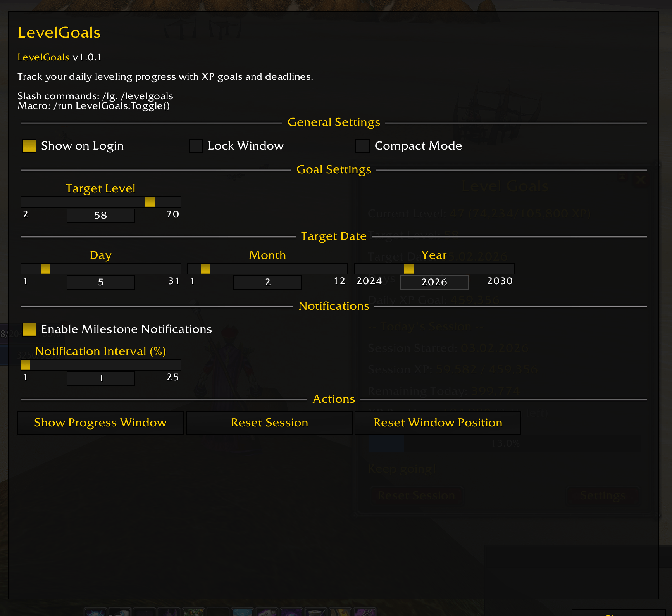Image resolution: width=672 pixels, height=616 pixels.
Task: Click the Notification Interval slider handle
Action: [x=26, y=365]
